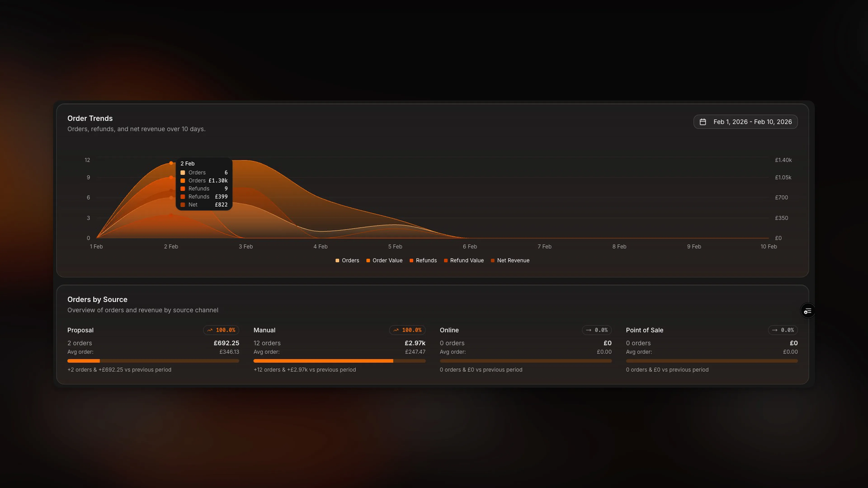The width and height of the screenshot is (868, 488).
Task: Click the 1 Feb x-axis label
Action: 96,246
